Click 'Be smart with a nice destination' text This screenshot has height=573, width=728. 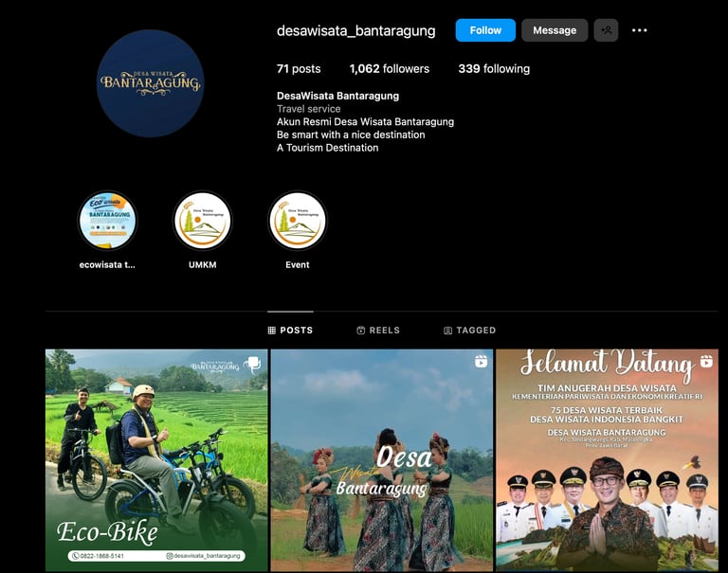click(x=351, y=135)
